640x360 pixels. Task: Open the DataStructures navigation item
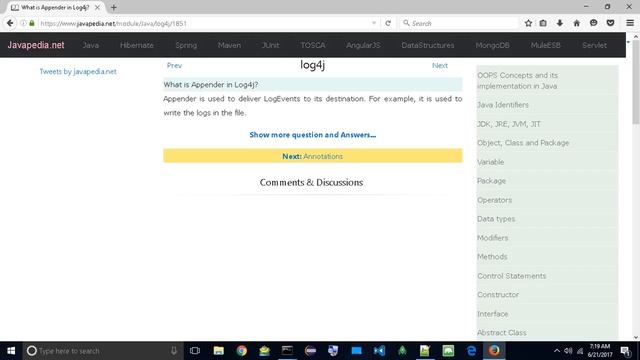428,45
